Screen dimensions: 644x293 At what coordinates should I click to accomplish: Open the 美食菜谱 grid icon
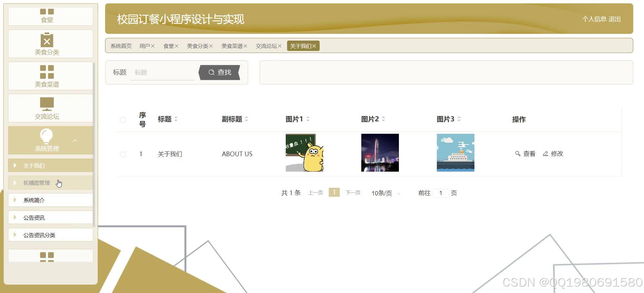point(47,72)
